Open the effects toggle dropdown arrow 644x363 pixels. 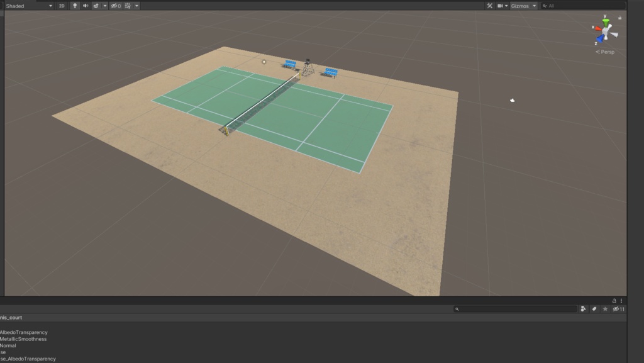(x=105, y=5)
